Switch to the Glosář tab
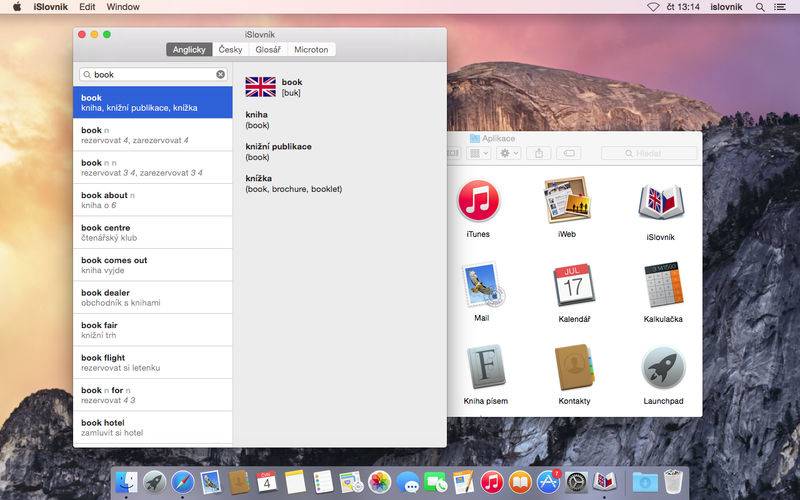This screenshot has width=800, height=500. tap(268, 49)
